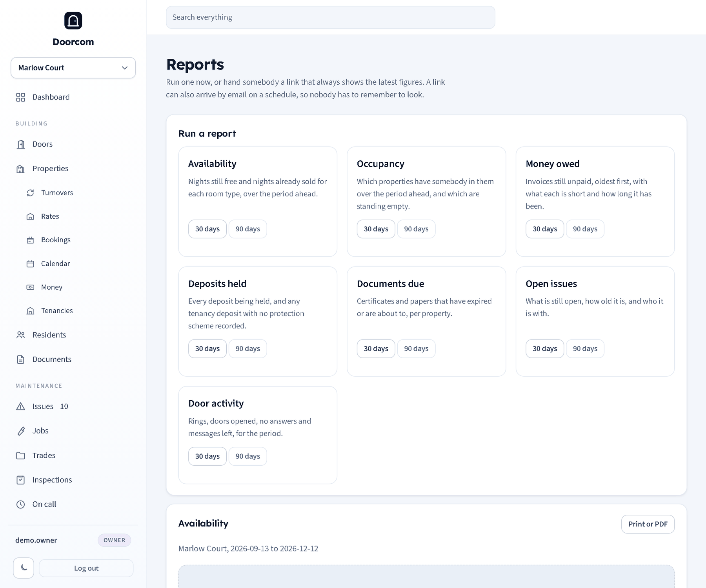Open the Dashboard menu item

(x=73, y=97)
